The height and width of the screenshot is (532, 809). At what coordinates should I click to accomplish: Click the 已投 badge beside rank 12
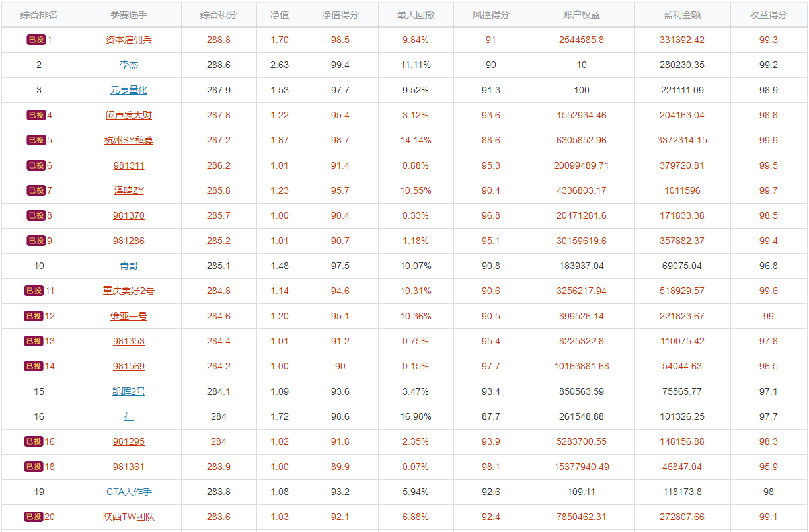click(34, 316)
